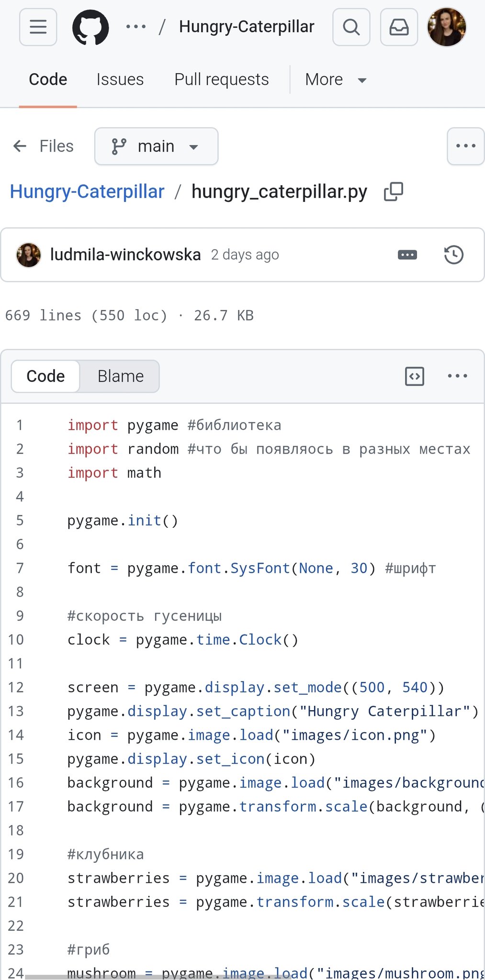Go to GitHub homepage via Octocat logo
The image size is (485, 980).
click(x=90, y=27)
